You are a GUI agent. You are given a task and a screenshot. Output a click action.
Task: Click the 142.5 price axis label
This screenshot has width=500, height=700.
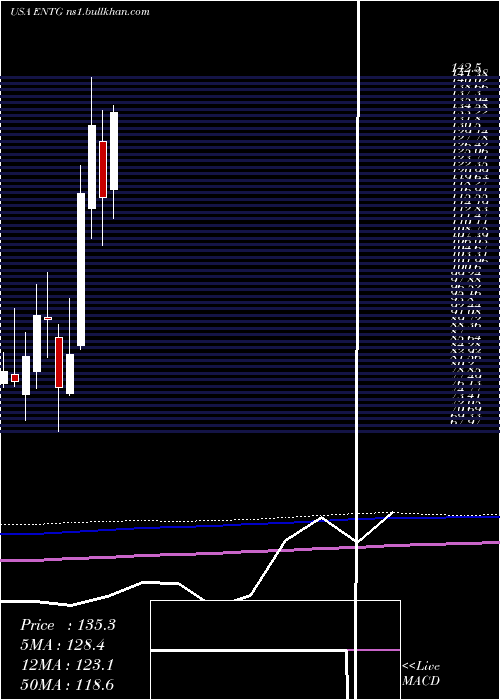(x=465, y=67)
